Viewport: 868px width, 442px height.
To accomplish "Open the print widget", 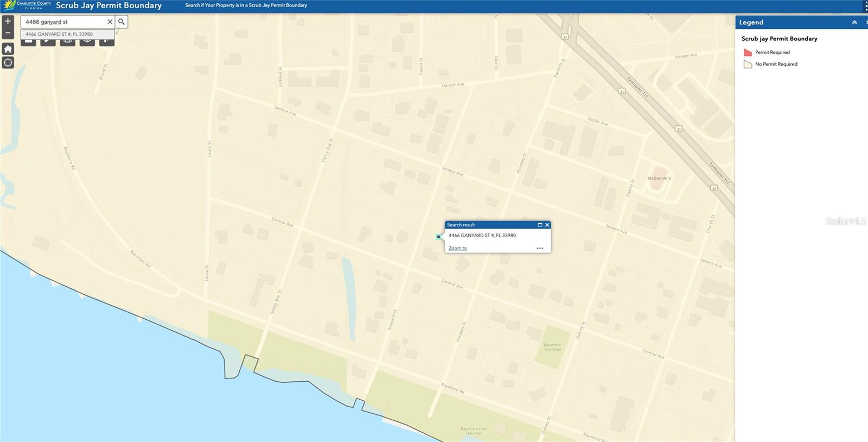I will click(x=67, y=42).
